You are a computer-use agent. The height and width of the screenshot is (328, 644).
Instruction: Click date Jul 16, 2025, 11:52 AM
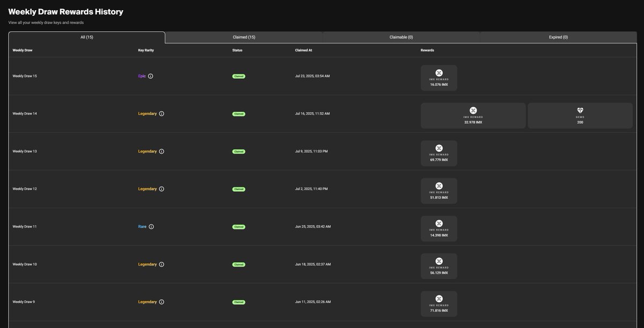[x=312, y=114]
